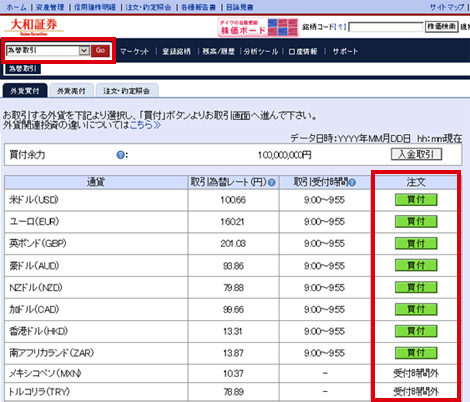
Task: Click 買付 button for 米ドル(USD)
Action: pos(416,200)
